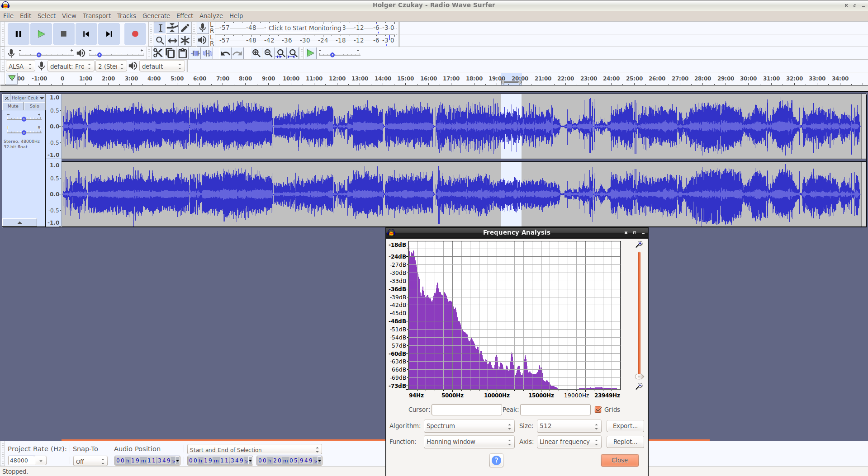Open the Algorithm Spectrum dropdown
Screen dimensions: 868x476
pos(469,426)
